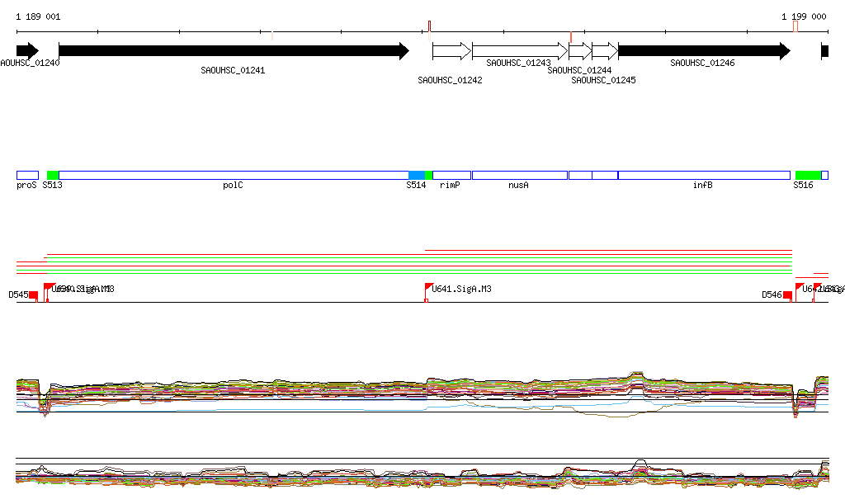Click the U641.SigA.M3 red flag
This screenshot has height=504, width=845.
[x=428, y=288]
